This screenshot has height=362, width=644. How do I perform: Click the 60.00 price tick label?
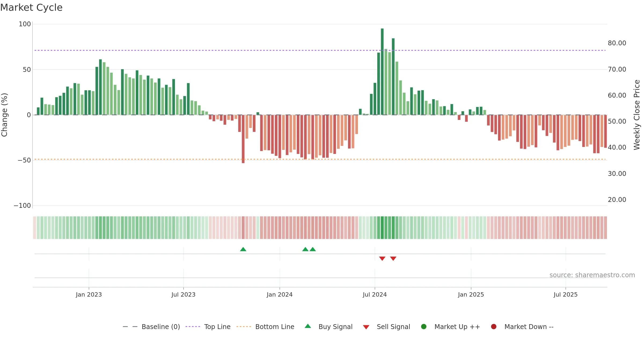617,95
